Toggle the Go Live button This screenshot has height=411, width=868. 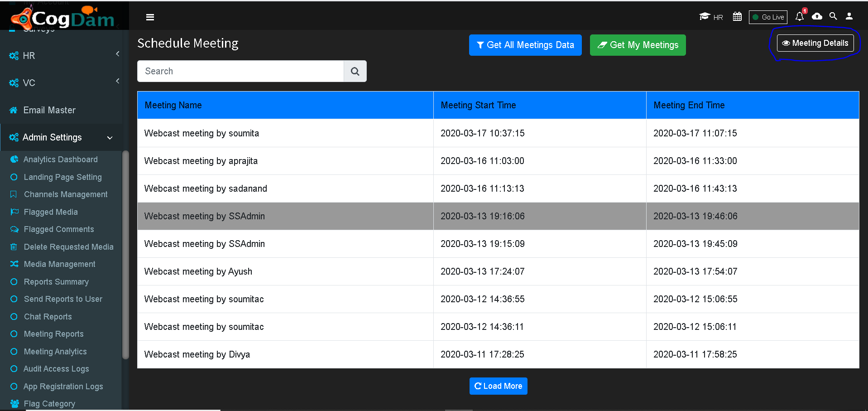pos(768,17)
